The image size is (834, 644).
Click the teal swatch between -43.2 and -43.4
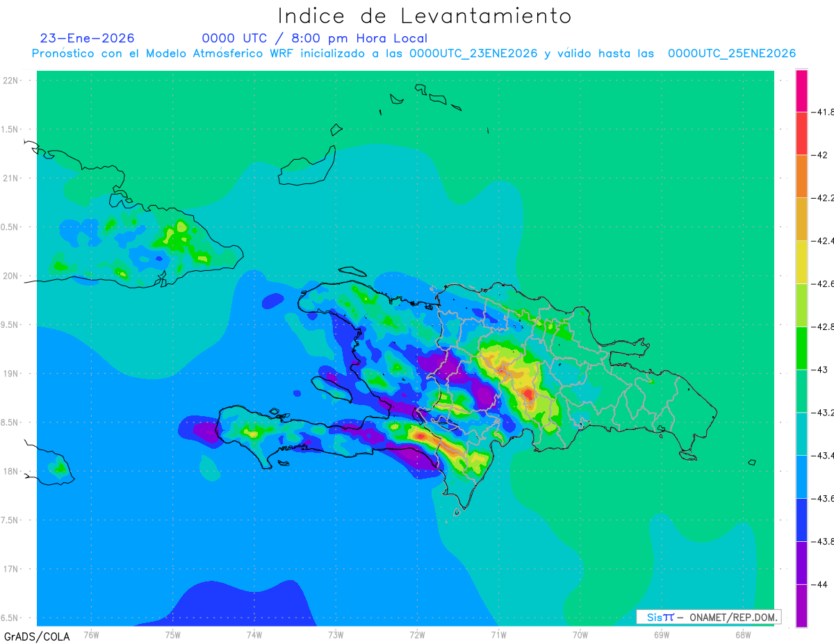click(801, 434)
